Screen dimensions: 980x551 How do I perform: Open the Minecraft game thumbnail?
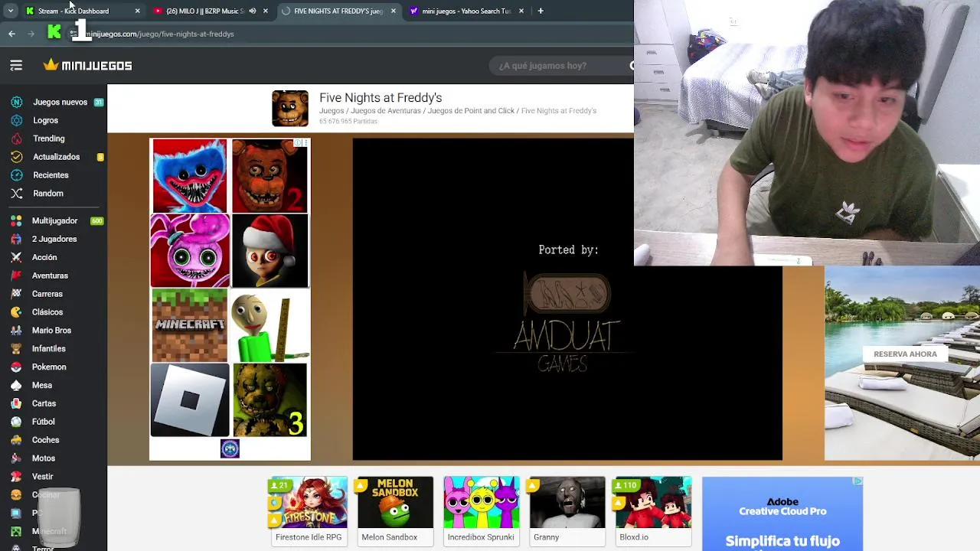pyautogui.click(x=190, y=325)
